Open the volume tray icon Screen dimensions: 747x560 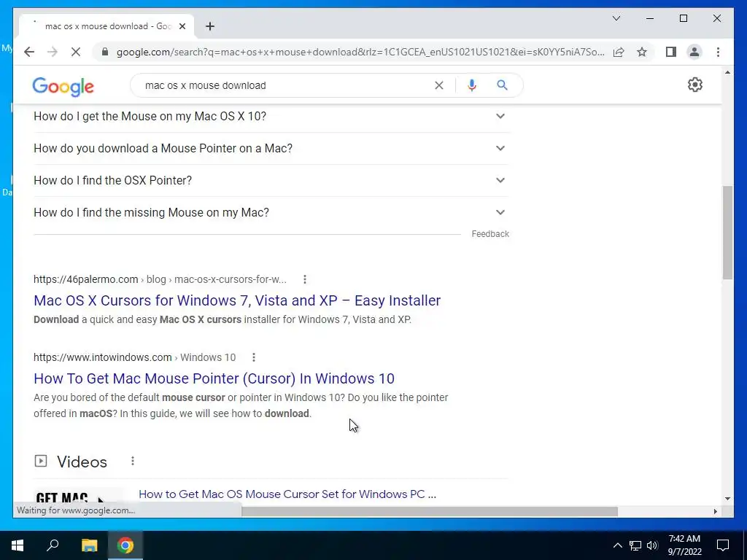pyautogui.click(x=652, y=545)
